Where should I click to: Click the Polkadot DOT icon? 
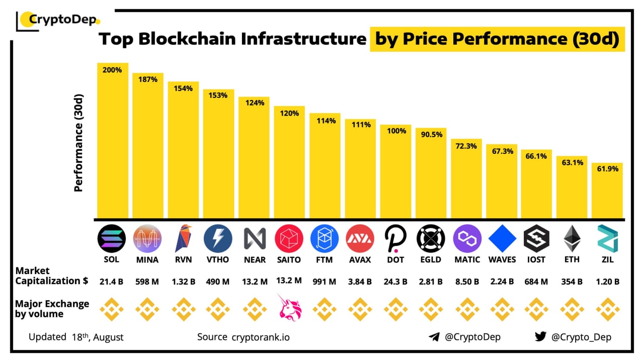point(395,238)
